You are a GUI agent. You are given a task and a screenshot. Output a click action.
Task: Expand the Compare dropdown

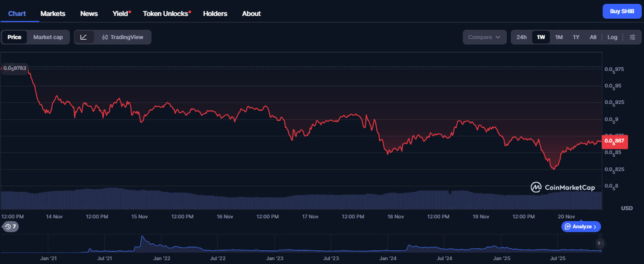(485, 37)
